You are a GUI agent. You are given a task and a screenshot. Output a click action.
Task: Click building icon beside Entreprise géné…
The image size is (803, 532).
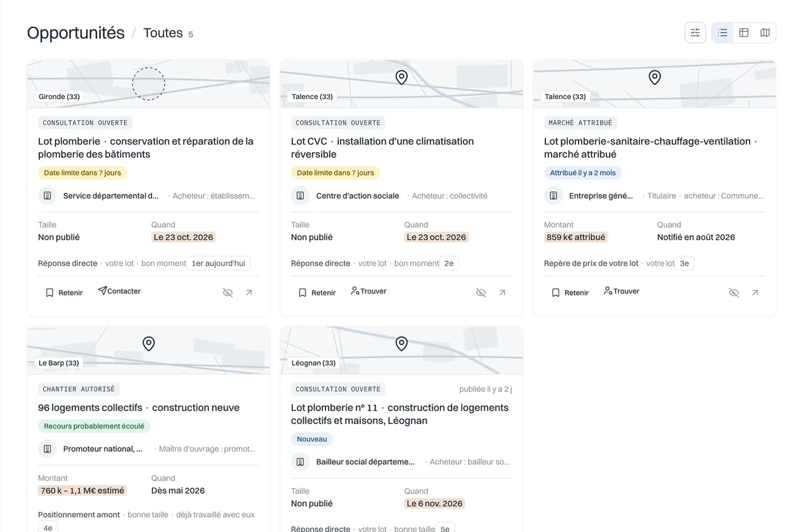[553, 196]
